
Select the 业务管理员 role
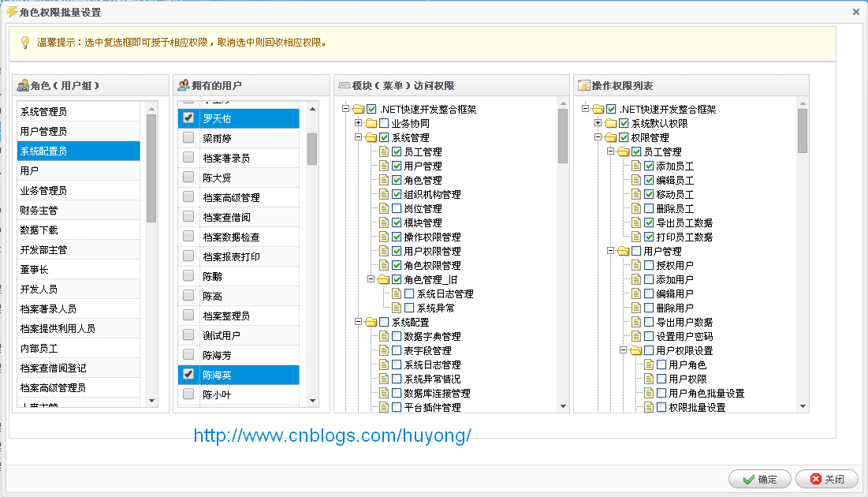pos(79,191)
